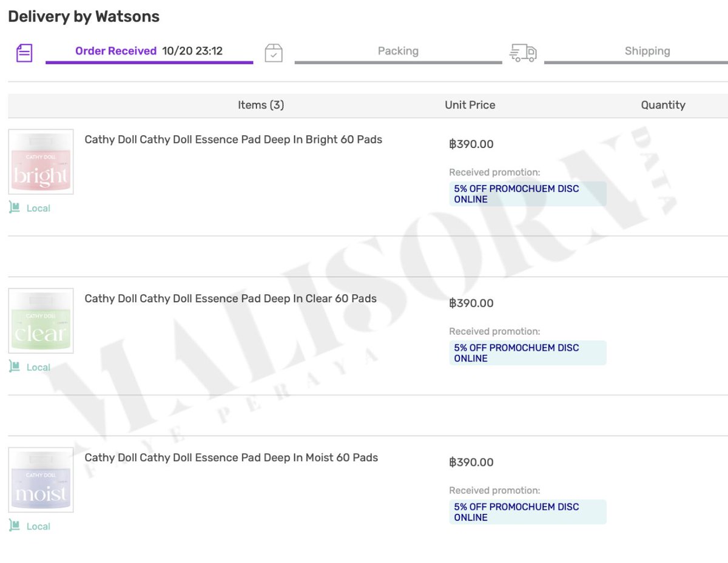Open the Cathy Doll Clear product thumbnail
The height and width of the screenshot is (563, 728).
(41, 320)
